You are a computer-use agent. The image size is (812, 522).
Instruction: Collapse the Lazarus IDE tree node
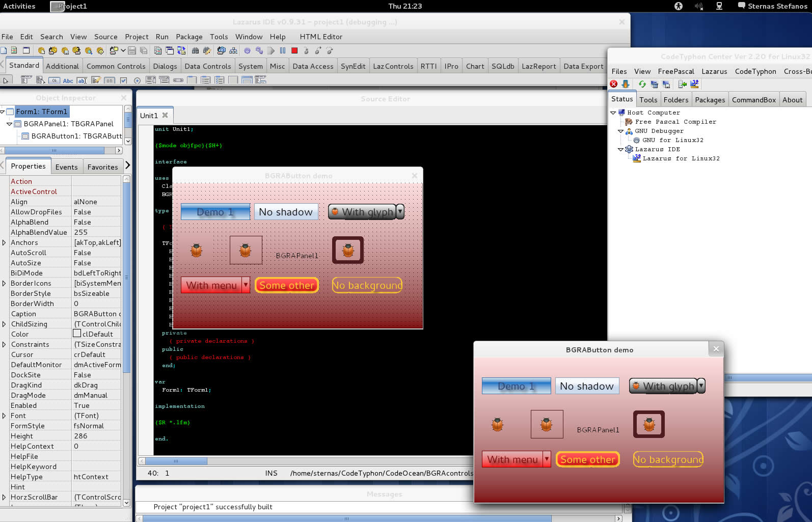[620, 149]
